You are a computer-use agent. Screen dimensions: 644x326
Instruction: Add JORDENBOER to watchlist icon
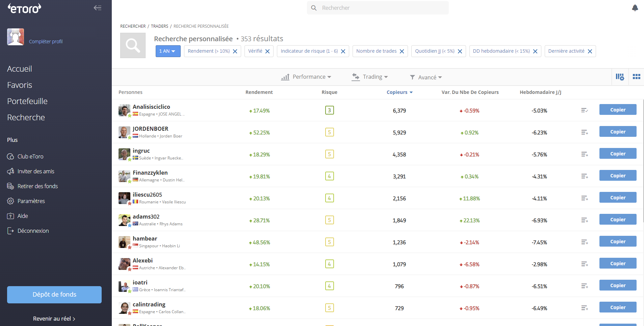[585, 132]
